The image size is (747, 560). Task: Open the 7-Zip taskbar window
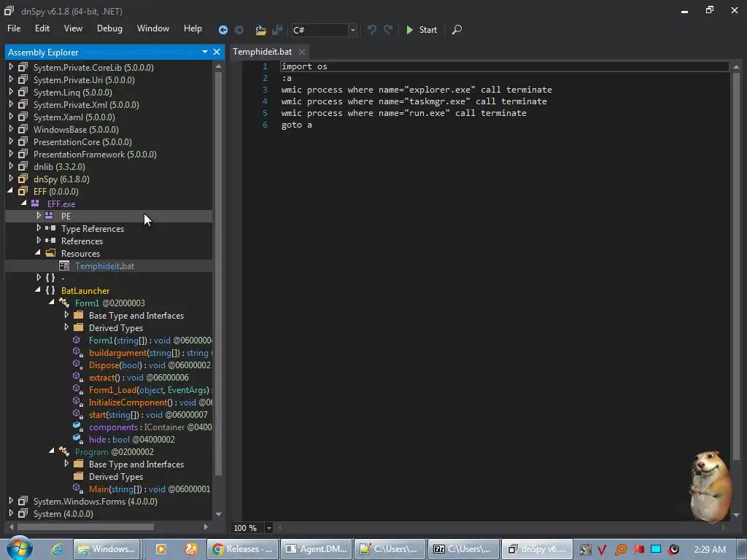click(x=463, y=549)
